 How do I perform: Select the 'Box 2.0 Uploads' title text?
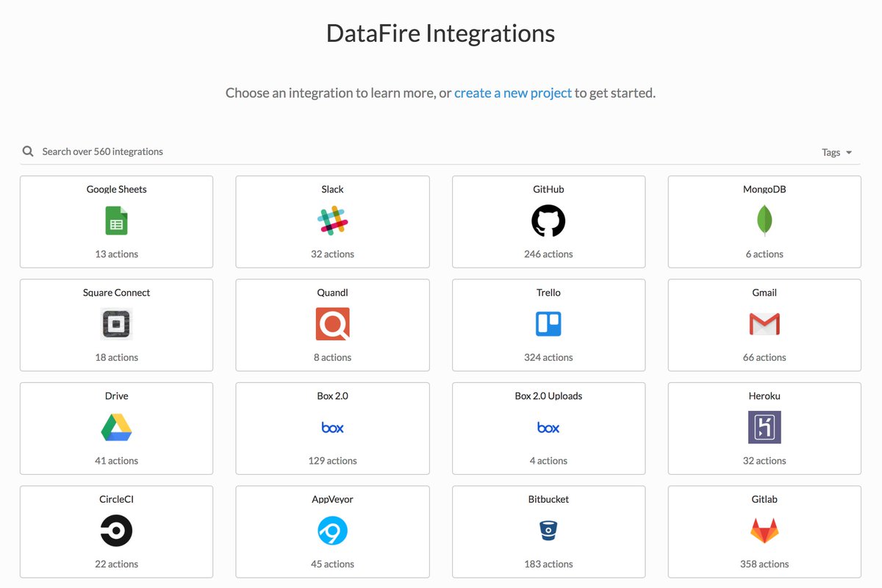click(548, 396)
